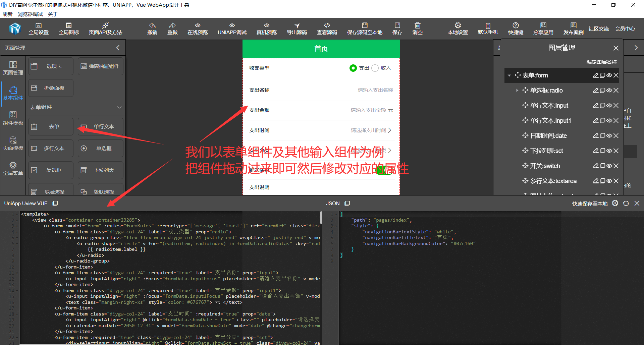Open 社区交流 link
The image size is (644, 345).
click(599, 29)
